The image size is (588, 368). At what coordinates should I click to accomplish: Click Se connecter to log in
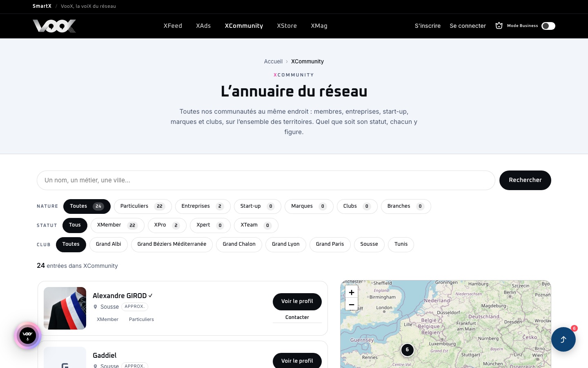coord(468,26)
